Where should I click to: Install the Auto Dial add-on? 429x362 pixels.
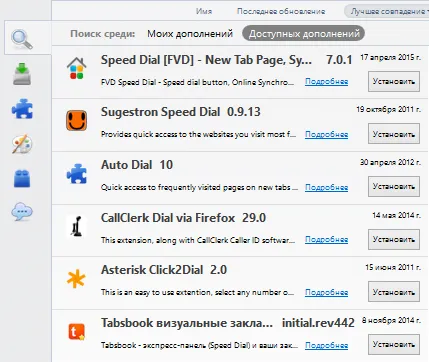click(x=394, y=187)
